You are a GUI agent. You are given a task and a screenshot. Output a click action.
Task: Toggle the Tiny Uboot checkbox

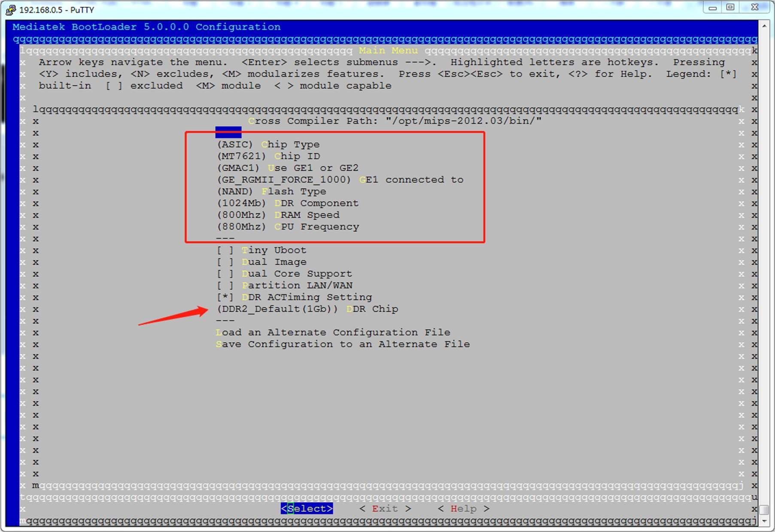click(225, 250)
